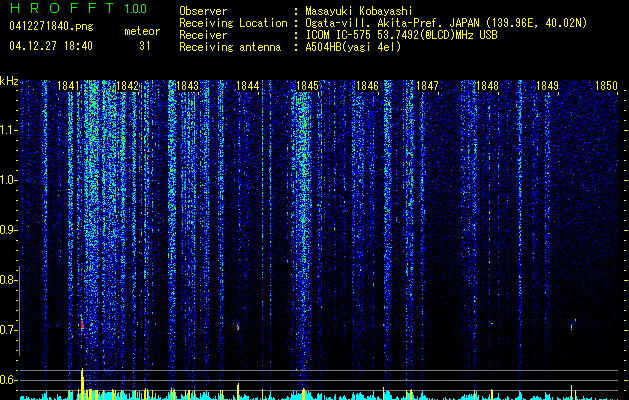
Task: Click the green echo dot near 1849
Action: click(572, 327)
